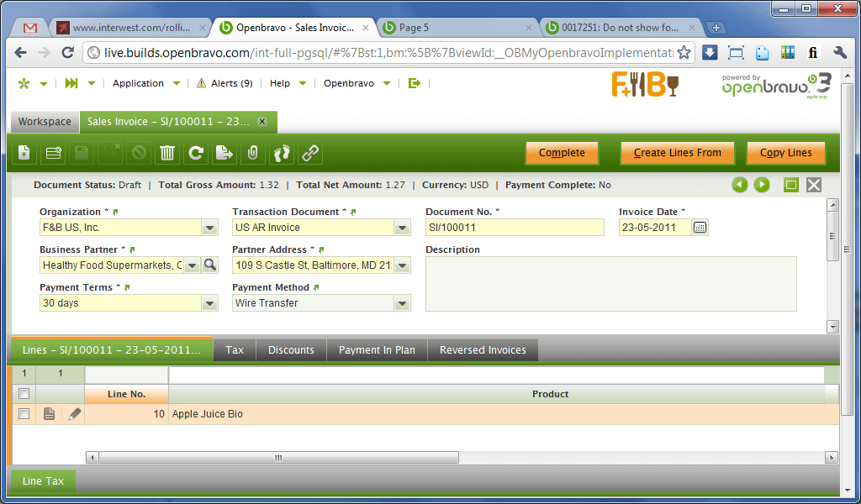This screenshot has height=504, width=861.
Task: Expand the Payment Terms dropdown
Action: (209, 303)
